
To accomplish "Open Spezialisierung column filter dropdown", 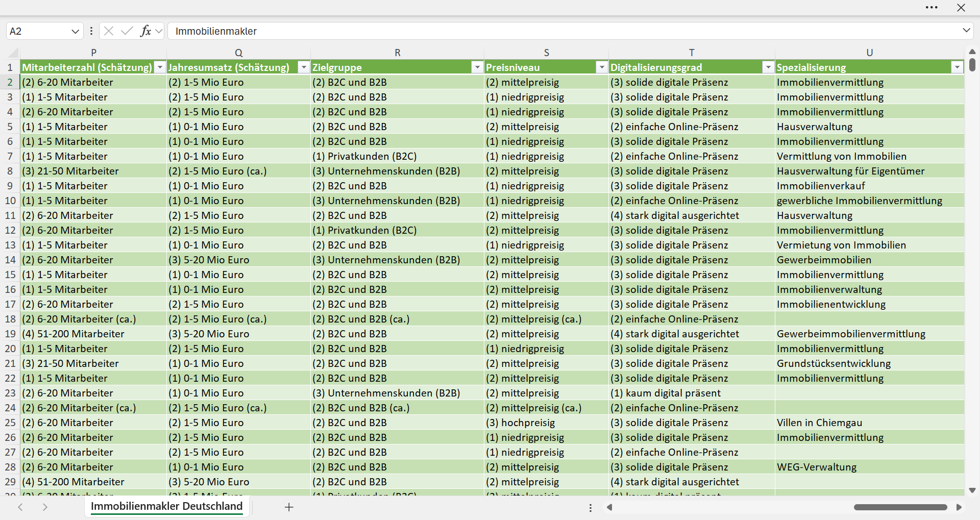I will [957, 67].
